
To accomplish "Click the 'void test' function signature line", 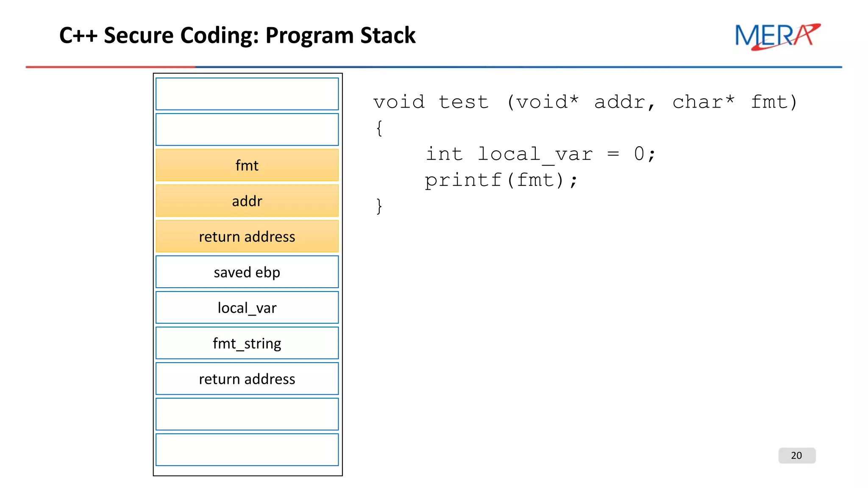I will point(585,102).
